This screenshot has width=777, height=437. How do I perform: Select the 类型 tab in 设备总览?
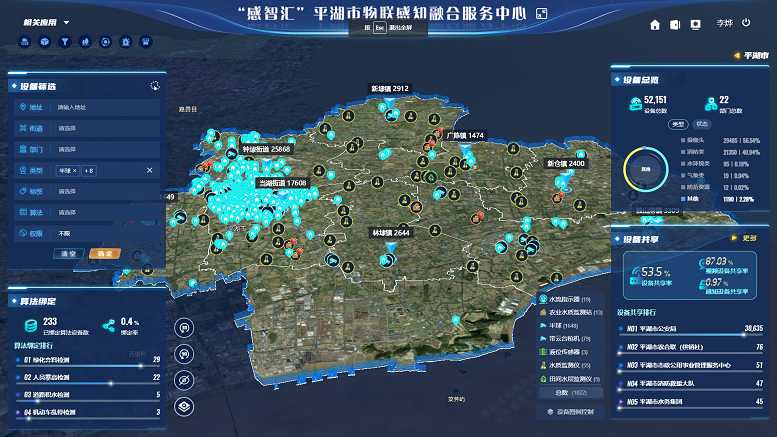pos(677,124)
